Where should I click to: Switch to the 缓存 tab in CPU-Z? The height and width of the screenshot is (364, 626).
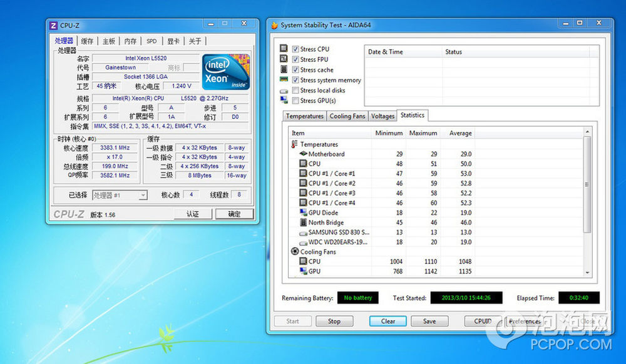coord(87,41)
